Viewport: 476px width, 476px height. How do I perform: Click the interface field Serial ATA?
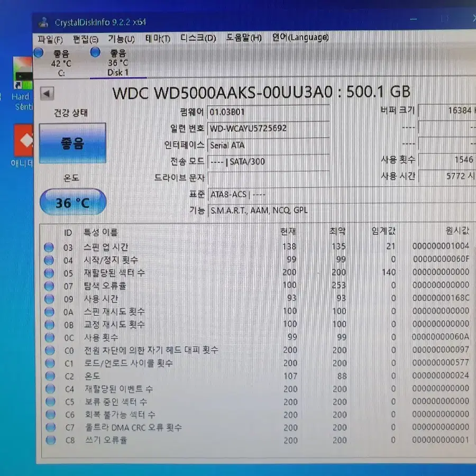[268, 145]
